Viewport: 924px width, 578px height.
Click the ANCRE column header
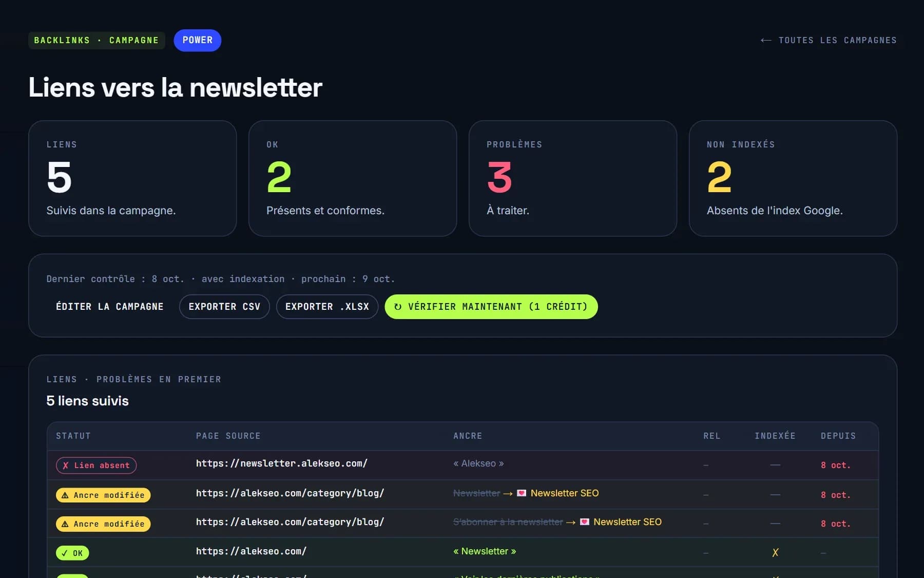tap(468, 436)
